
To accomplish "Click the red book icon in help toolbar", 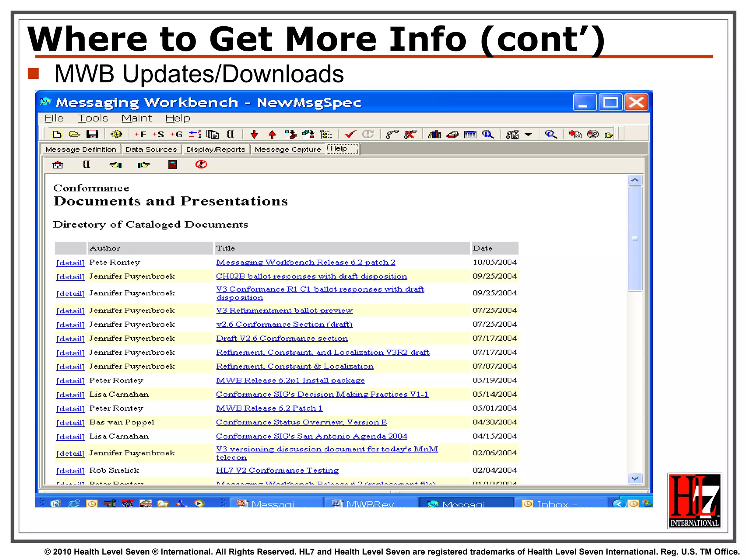I will click(173, 164).
